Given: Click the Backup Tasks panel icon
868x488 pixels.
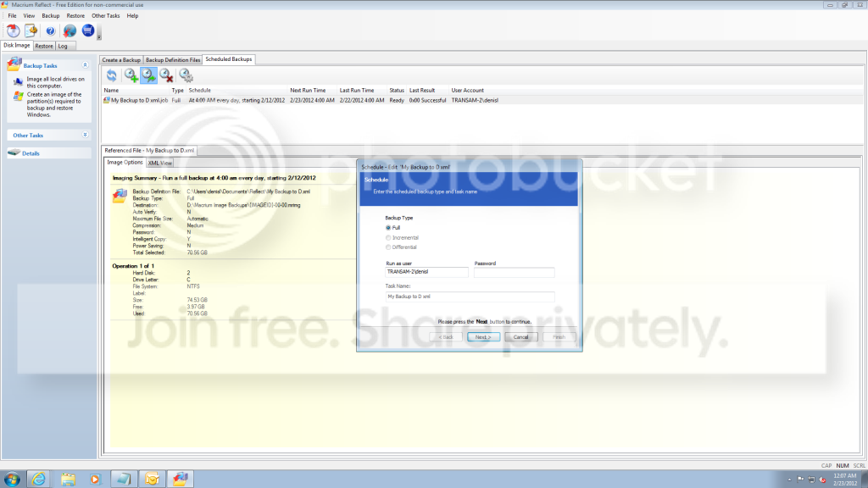Looking at the screenshot, I should 14,64.
